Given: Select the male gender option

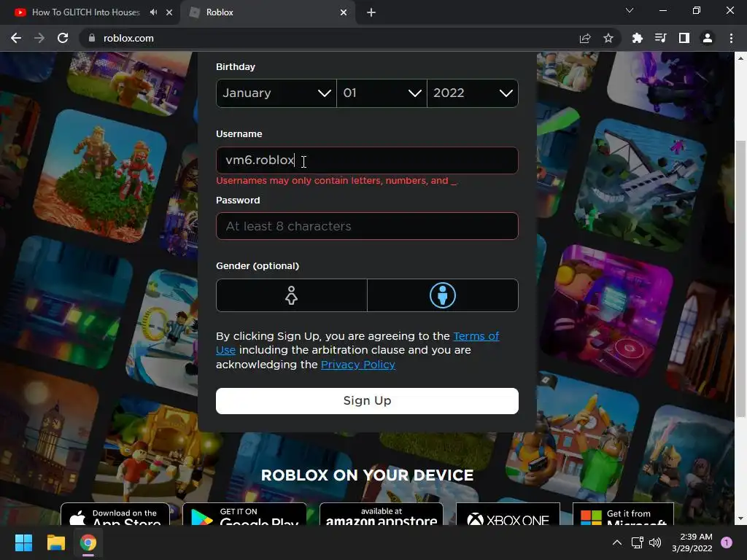Looking at the screenshot, I should click(443, 295).
